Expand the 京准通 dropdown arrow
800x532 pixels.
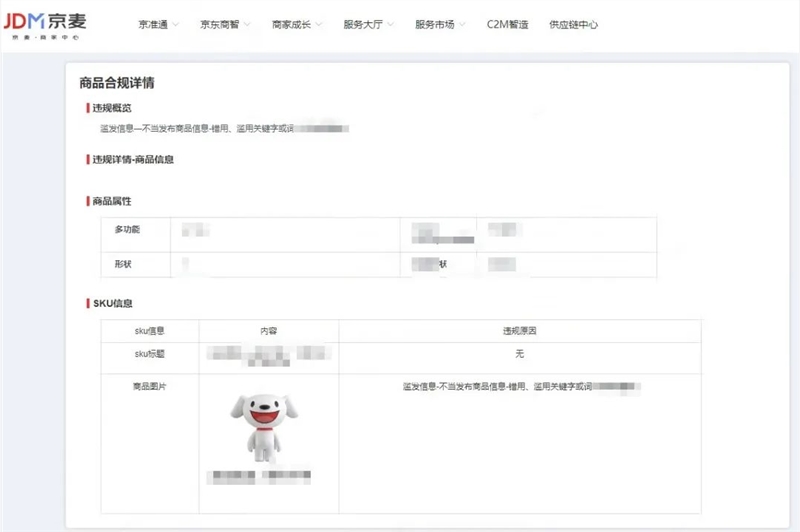176,24
